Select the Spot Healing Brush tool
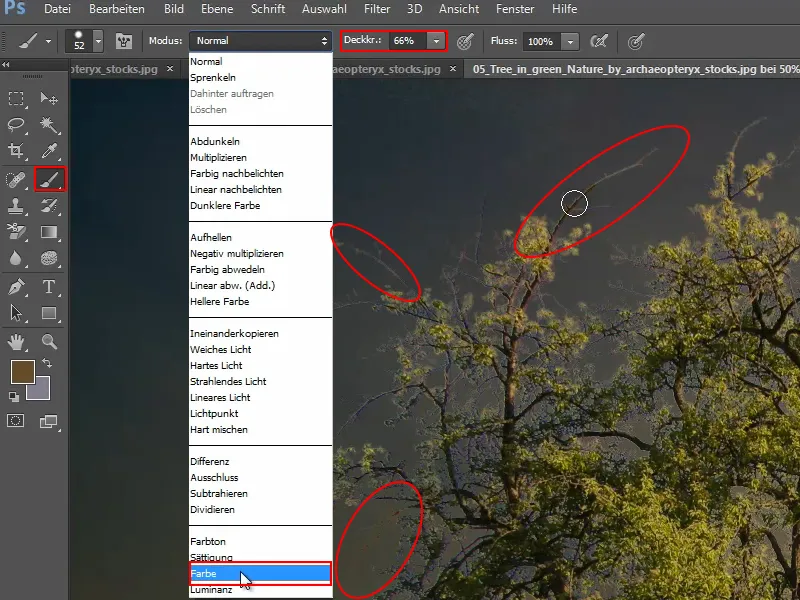Viewport: 800px width, 600px height. point(16,180)
